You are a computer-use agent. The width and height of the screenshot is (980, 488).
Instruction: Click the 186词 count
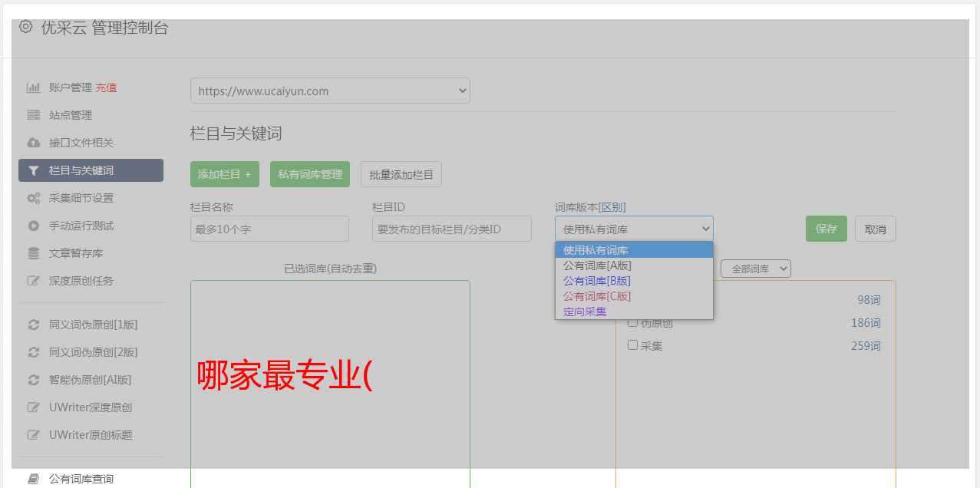tap(866, 323)
